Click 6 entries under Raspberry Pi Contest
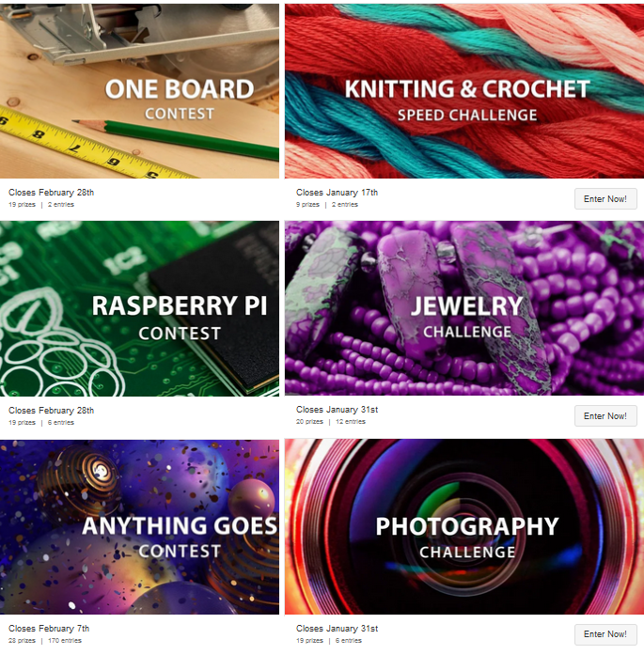Screen dimensions: 644x655 [61, 423]
